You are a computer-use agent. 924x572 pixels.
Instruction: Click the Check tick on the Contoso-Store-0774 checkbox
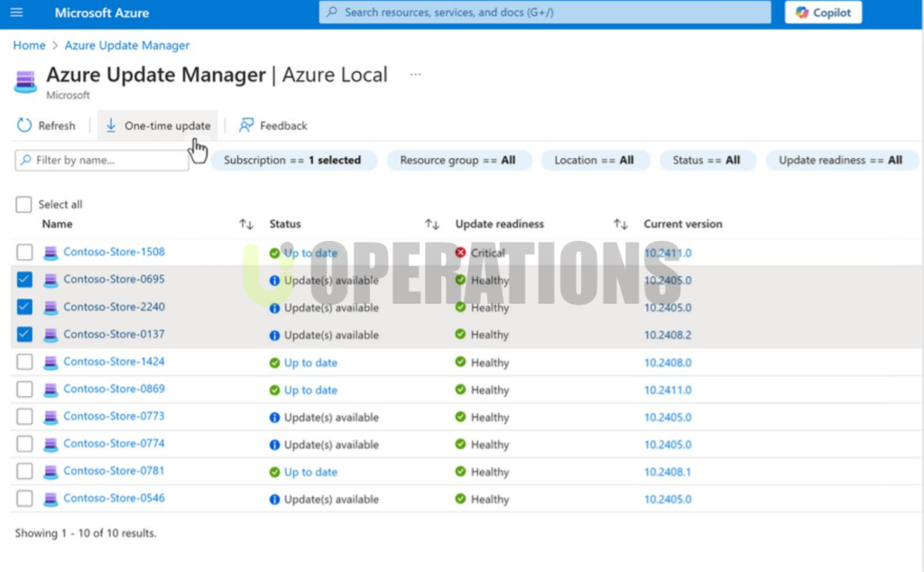24,444
